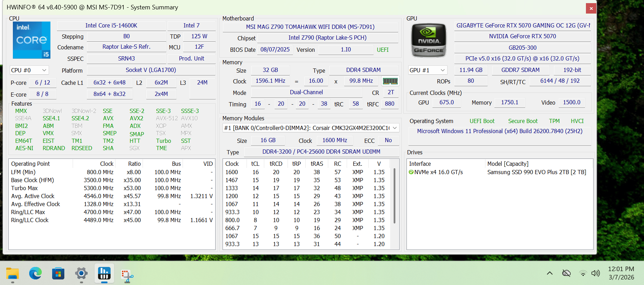Click the GB205-300 GPU chip field
Viewport: 644px width, 285px height.
(x=523, y=48)
